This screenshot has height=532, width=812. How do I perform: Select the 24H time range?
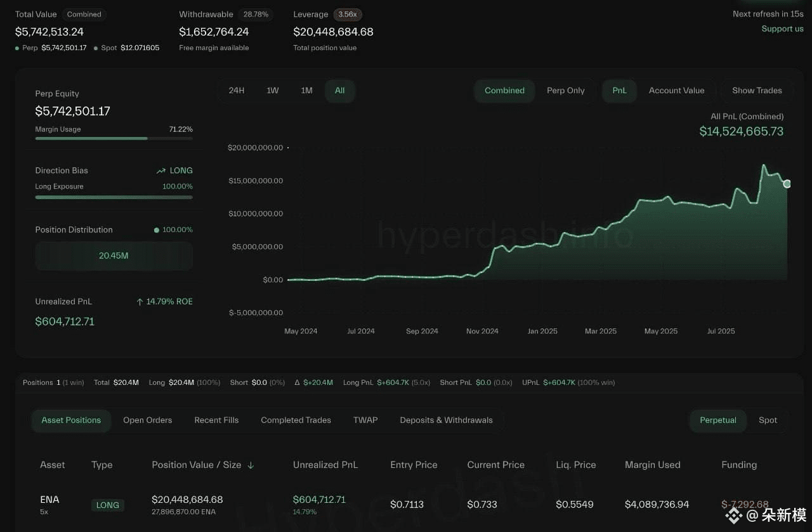pyautogui.click(x=237, y=91)
